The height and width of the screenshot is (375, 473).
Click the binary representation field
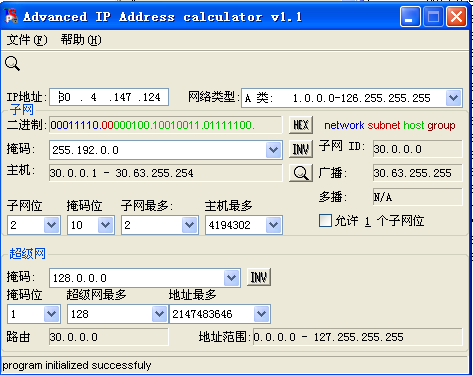(x=166, y=125)
